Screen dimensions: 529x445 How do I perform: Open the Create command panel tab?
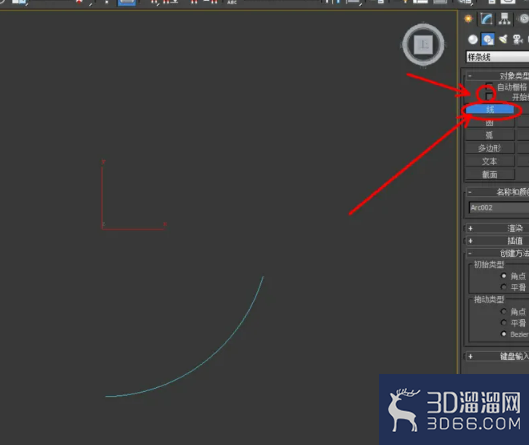click(x=468, y=19)
